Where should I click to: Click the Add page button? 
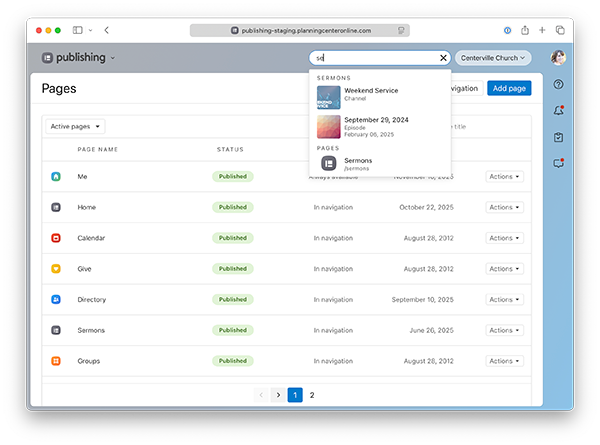pos(510,88)
